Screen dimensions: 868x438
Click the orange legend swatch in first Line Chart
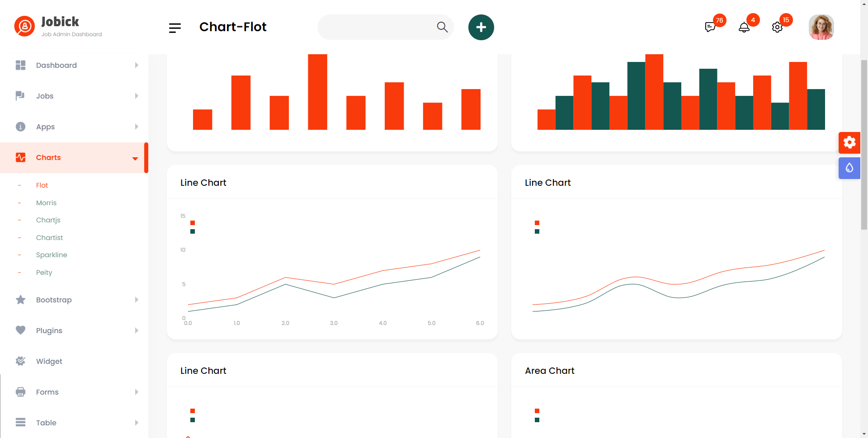tap(193, 223)
